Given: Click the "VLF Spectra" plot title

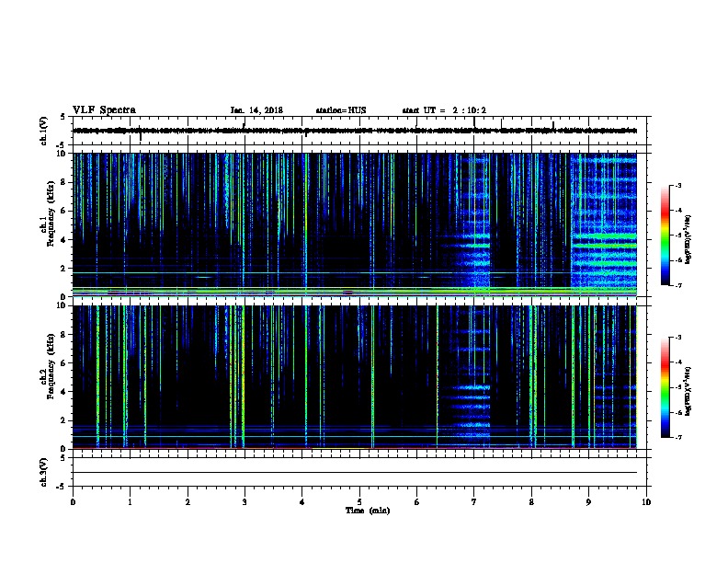Looking at the screenshot, I should tap(104, 110).
